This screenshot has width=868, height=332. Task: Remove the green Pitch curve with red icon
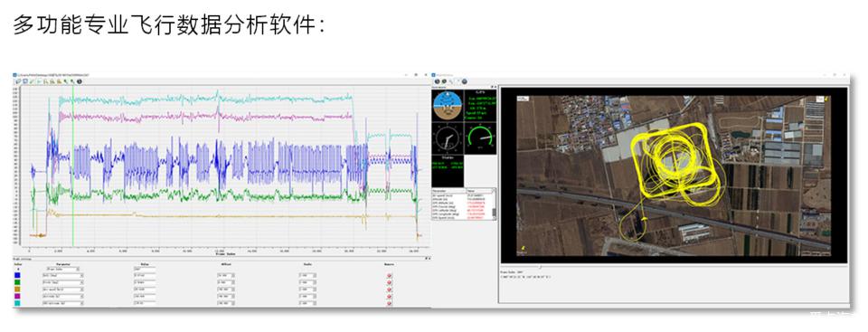[389, 282]
